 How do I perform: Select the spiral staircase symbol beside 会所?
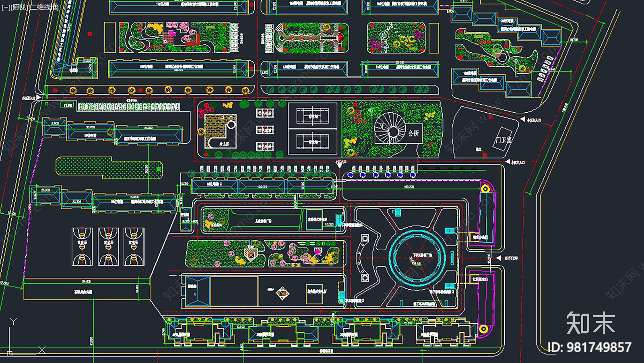pyautogui.click(x=391, y=129)
